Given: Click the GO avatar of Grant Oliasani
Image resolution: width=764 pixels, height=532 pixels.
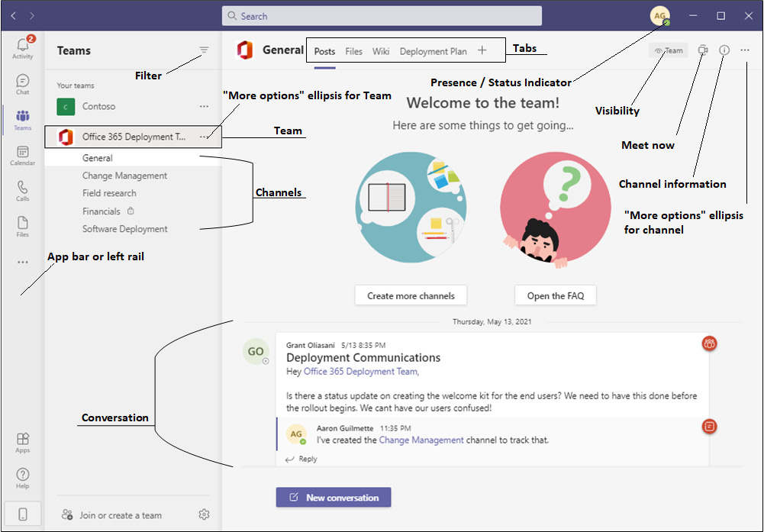Looking at the screenshot, I should (256, 351).
